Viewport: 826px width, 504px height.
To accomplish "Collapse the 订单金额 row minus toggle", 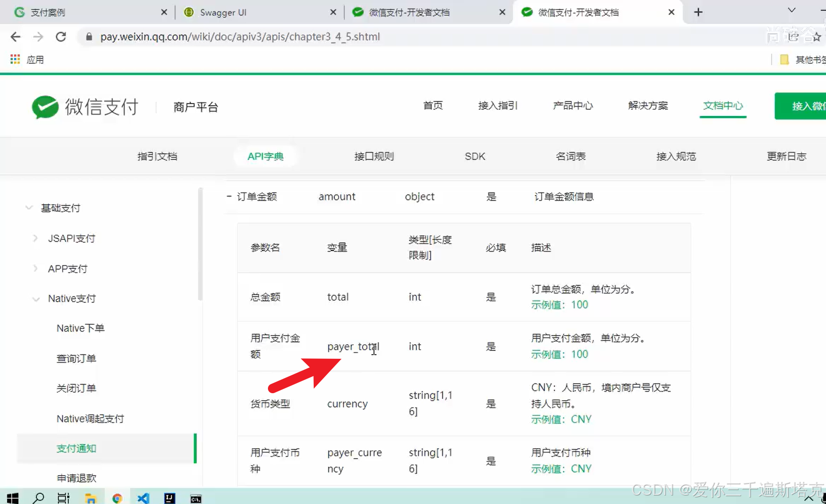I will pyautogui.click(x=229, y=196).
